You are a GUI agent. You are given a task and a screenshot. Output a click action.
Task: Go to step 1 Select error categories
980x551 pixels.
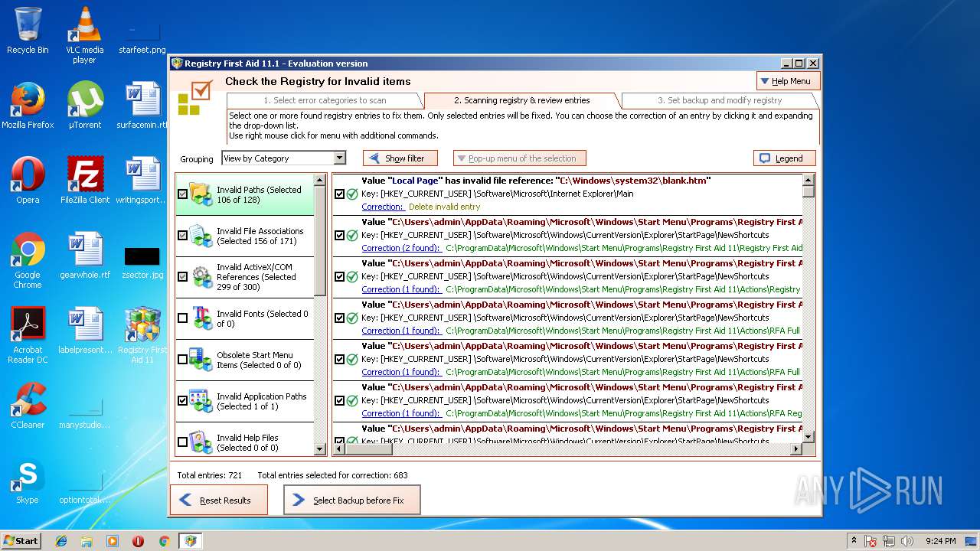(325, 100)
